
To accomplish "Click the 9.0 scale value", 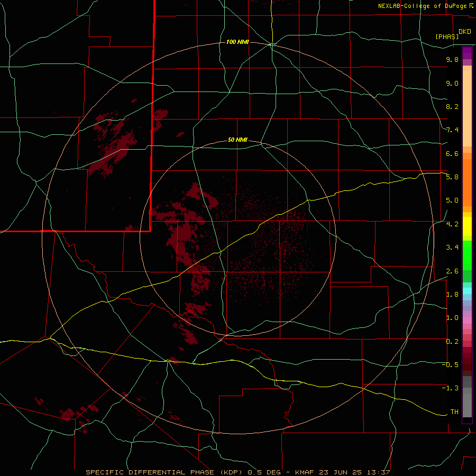I will tap(452, 83).
